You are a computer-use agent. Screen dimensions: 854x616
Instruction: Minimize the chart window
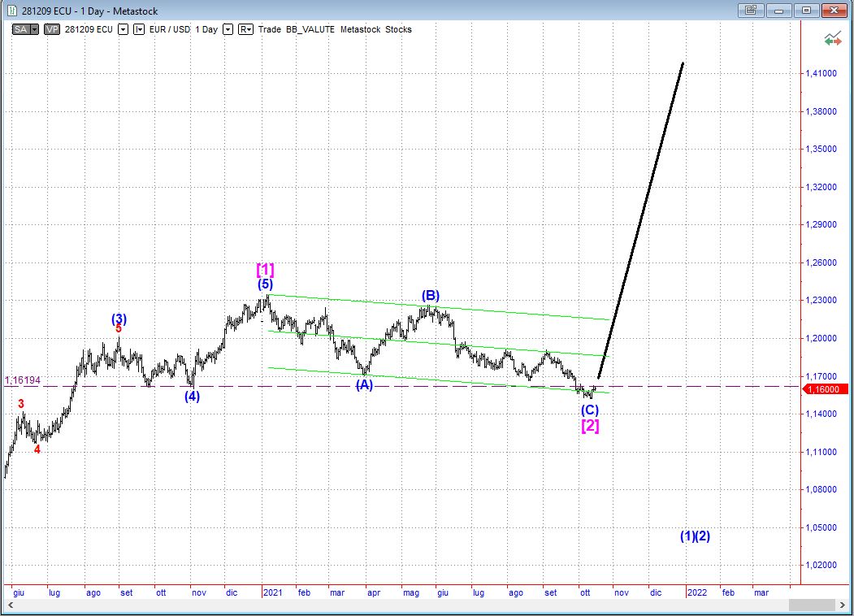pos(779,10)
